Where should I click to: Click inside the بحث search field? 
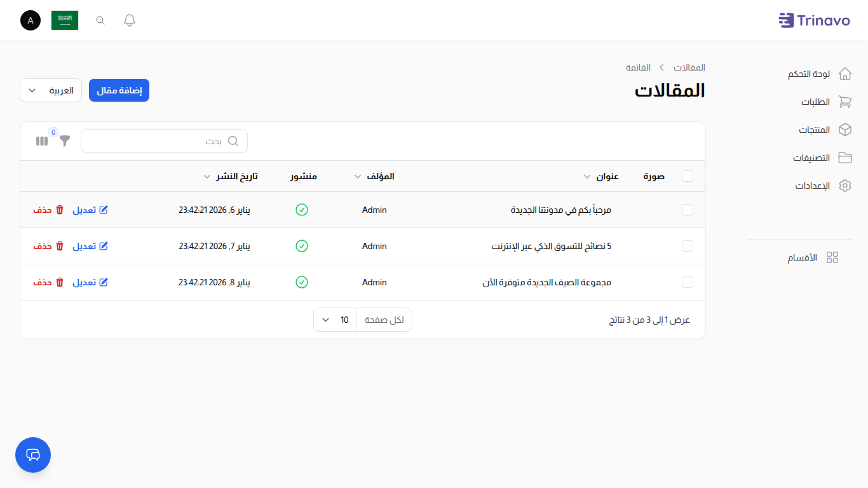[164, 140]
